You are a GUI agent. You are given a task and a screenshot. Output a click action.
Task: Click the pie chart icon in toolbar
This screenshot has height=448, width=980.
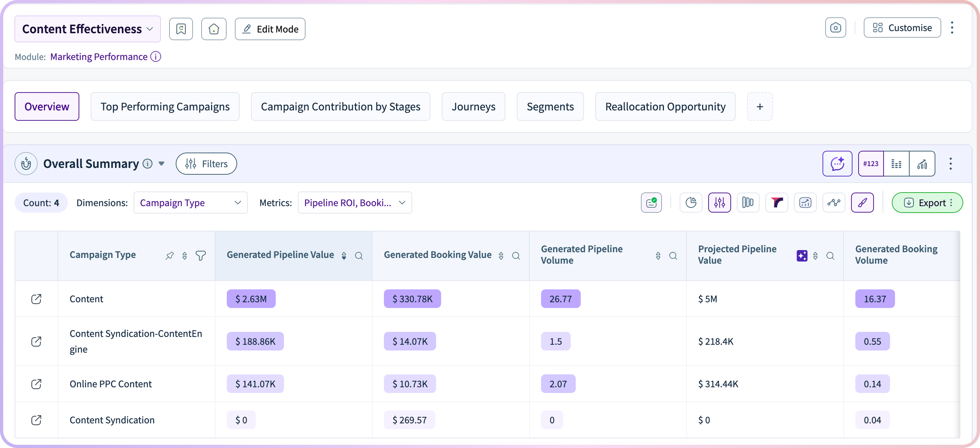(x=691, y=203)
